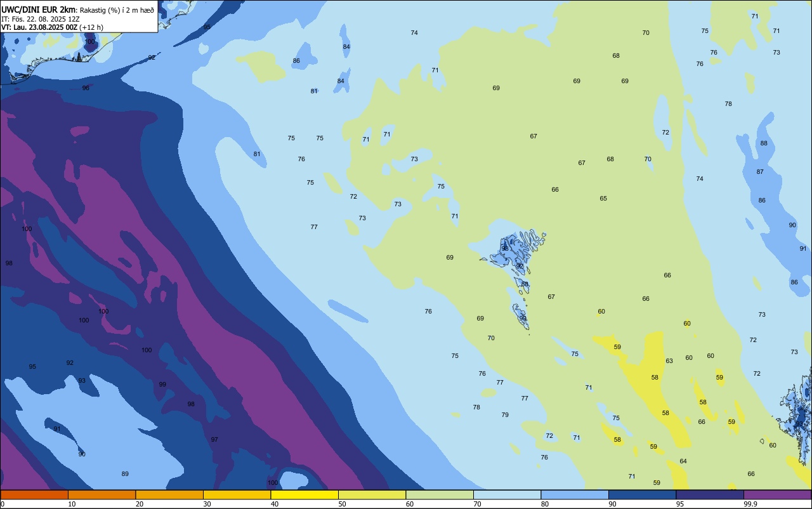The width and height of the screenshot is (812, 509).
Task: Click the humidity value 65 on map
Action: pyautogui.click(x=603, y=199)
